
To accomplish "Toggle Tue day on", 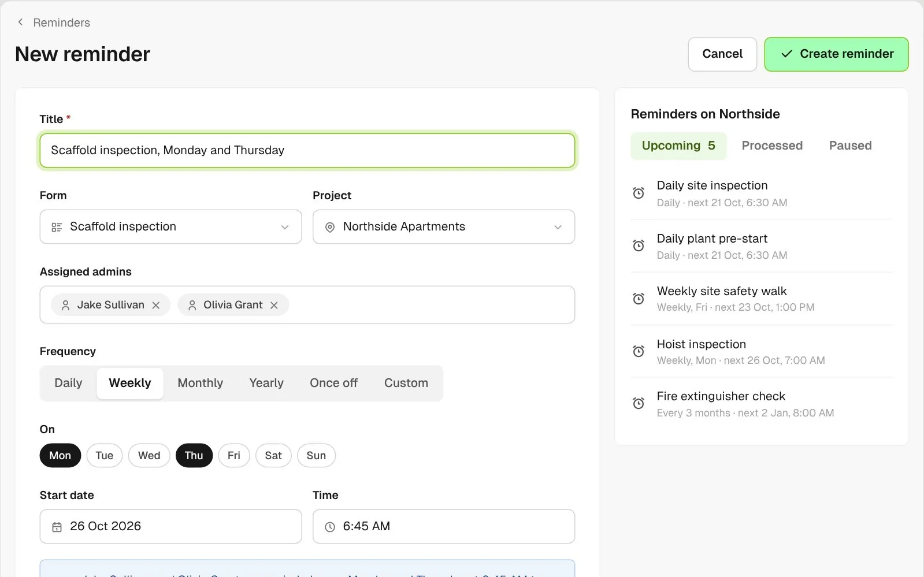I will click(x=105, y=455).
